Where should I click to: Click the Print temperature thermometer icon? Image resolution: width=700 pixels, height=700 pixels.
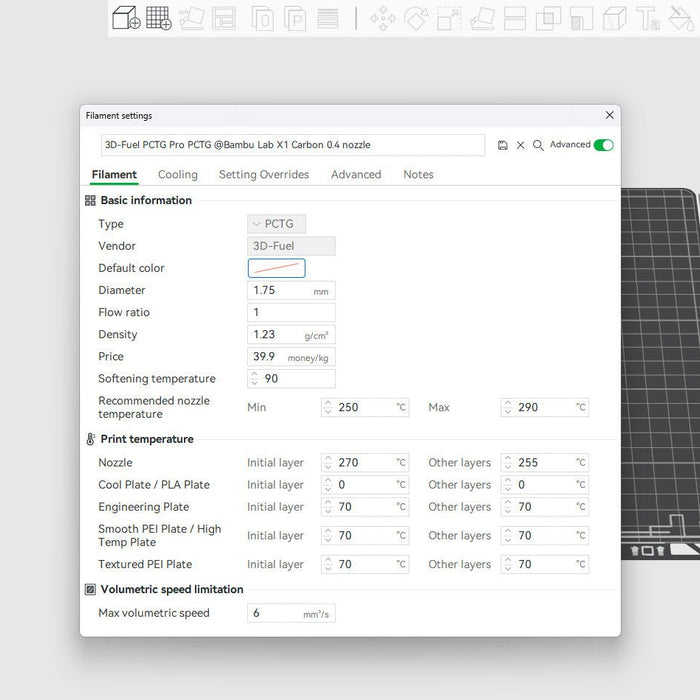pyautogui.click(x=90, y=439)
